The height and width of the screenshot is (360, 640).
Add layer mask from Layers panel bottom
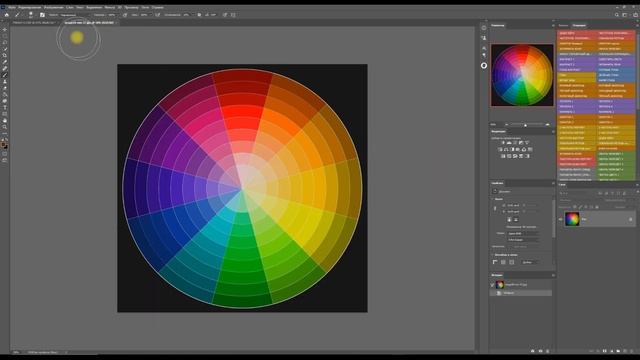click(x=604, y=351)
